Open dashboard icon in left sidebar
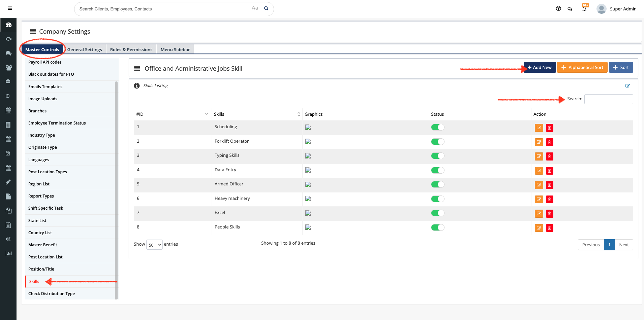Screen dimensions: 644x320 coord(8,25)
